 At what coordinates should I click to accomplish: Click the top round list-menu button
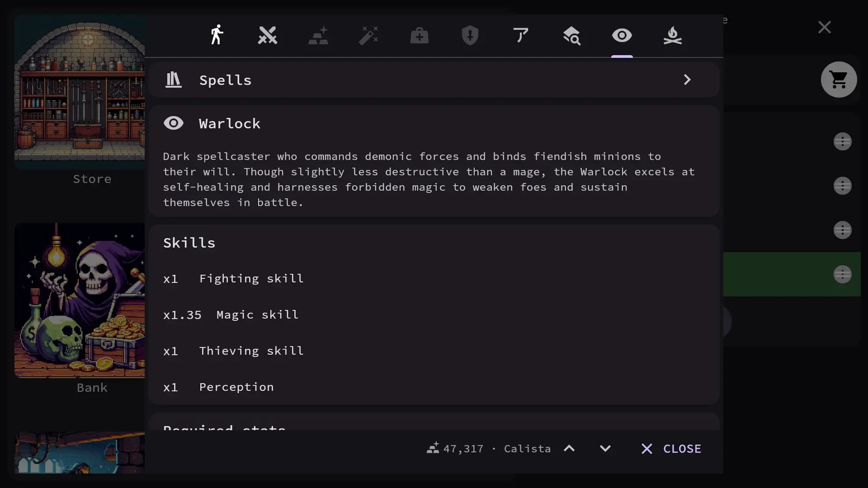[843, 142]
